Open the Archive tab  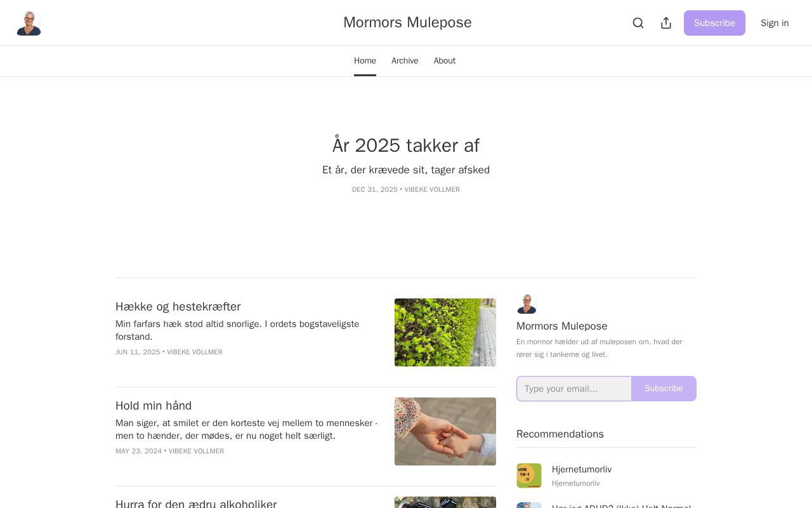tap(405, 61)
